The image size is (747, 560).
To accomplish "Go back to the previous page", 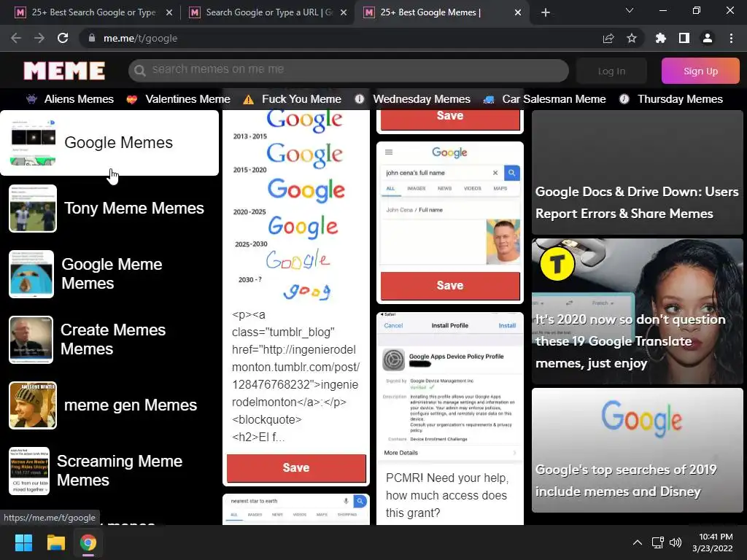I will point(16,38).
